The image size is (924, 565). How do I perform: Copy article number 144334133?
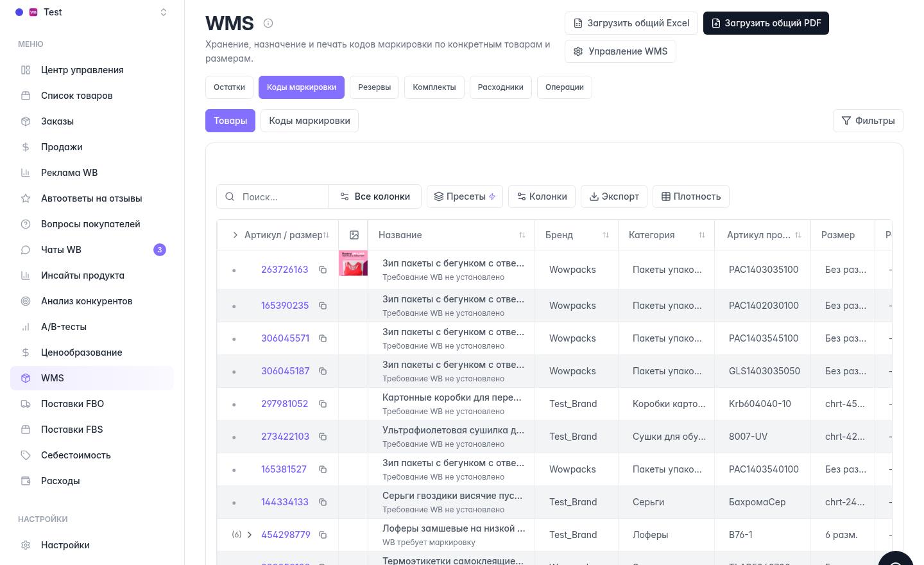323,502
